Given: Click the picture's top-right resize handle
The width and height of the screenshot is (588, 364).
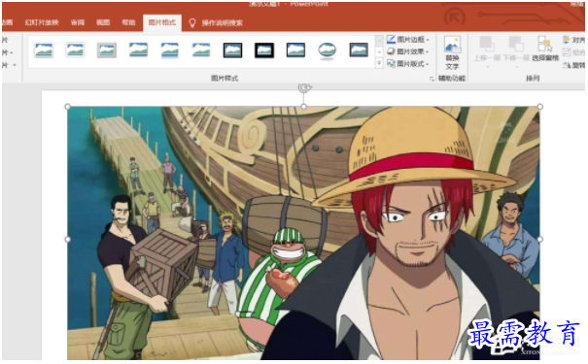Looking at the screenshot, I should click(x=540, y=107).
